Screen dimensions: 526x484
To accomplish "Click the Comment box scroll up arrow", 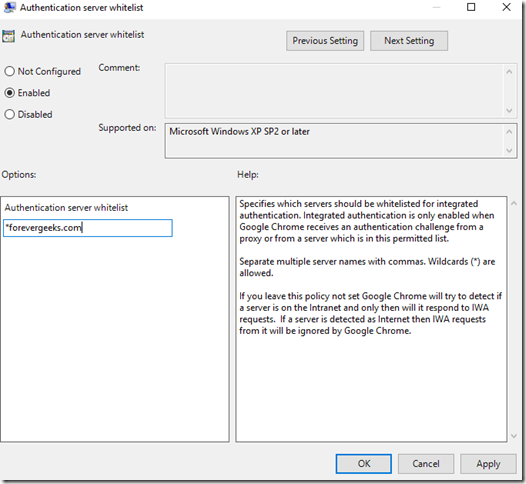I will [x=509, y=71].
